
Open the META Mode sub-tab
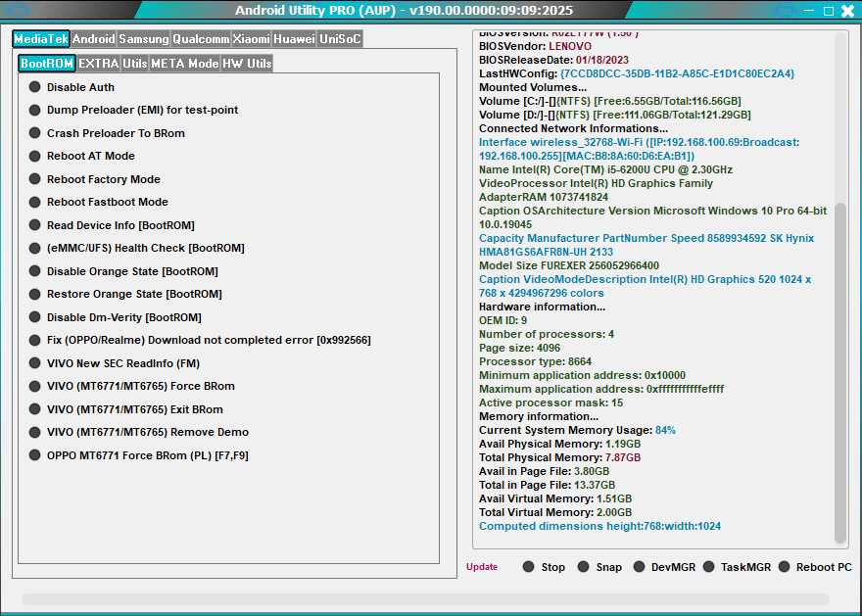[x=184, y=63]
